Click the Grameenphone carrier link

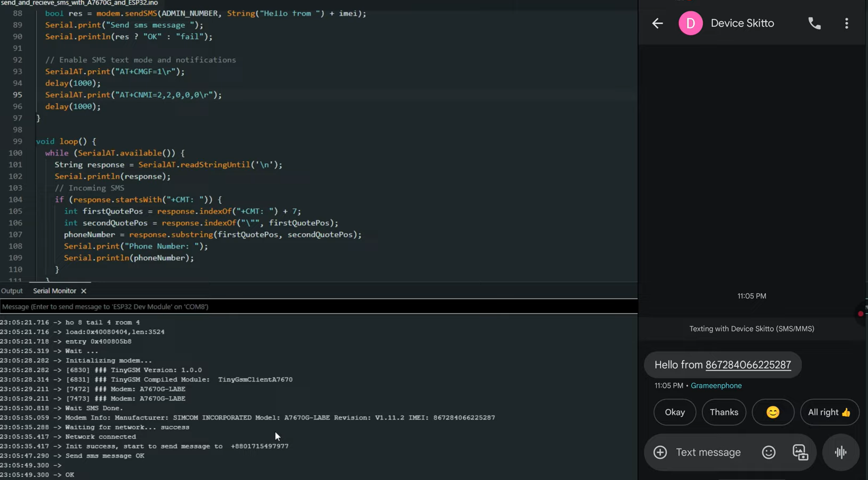click(716, 386)
